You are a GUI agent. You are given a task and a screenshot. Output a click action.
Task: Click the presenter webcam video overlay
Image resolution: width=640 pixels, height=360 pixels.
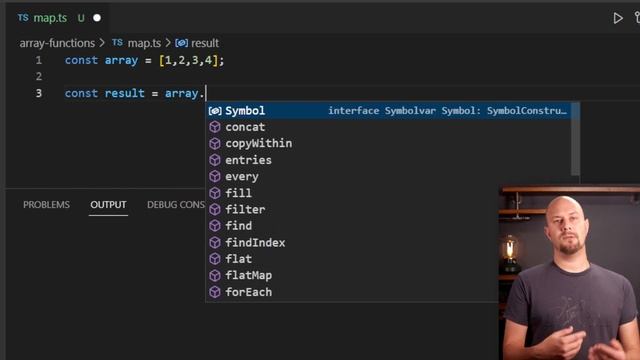[569, 273]
